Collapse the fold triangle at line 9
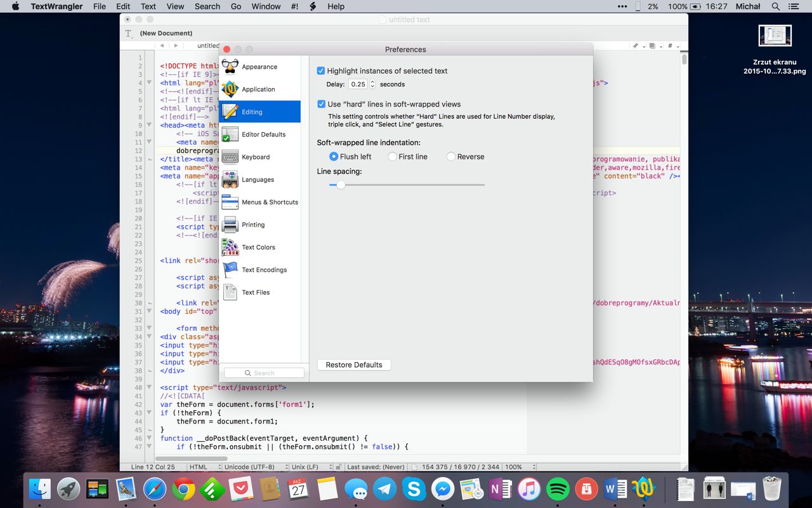The height and width of the screenshot is (508, 812). [x=149, y=125]
